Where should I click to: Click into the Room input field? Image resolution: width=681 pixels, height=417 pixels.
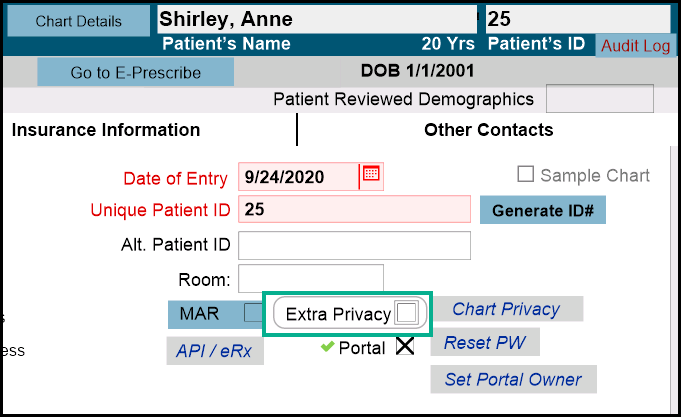(x=310, y=279)
